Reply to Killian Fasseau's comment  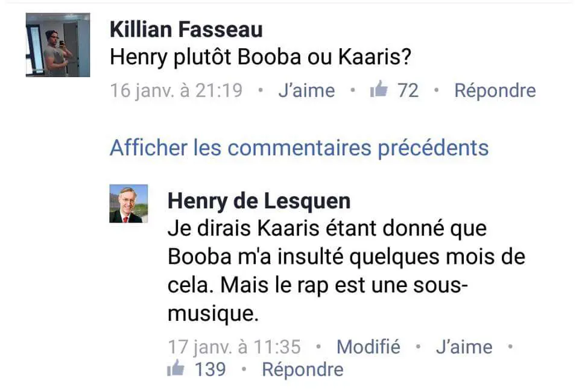[495, 90]
